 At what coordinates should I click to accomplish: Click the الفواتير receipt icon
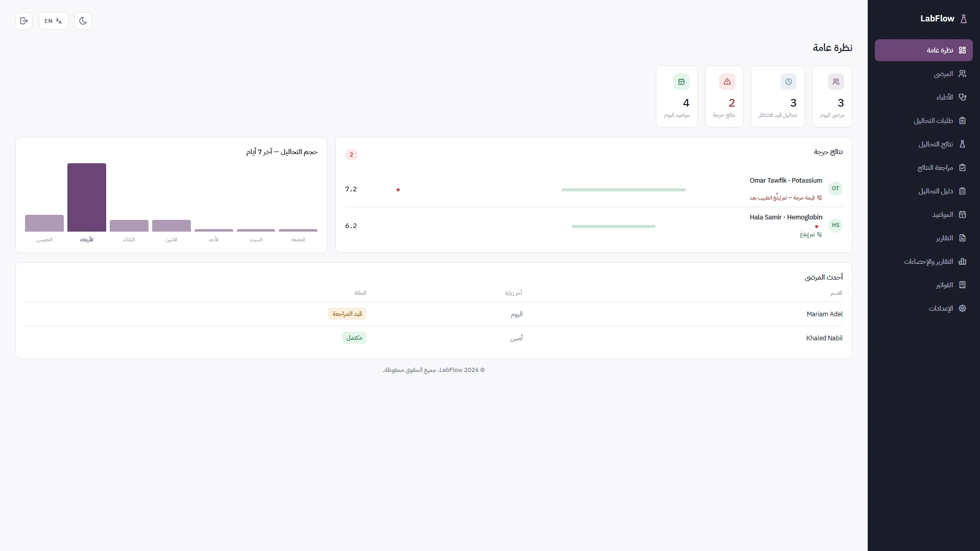pos(962,285)
